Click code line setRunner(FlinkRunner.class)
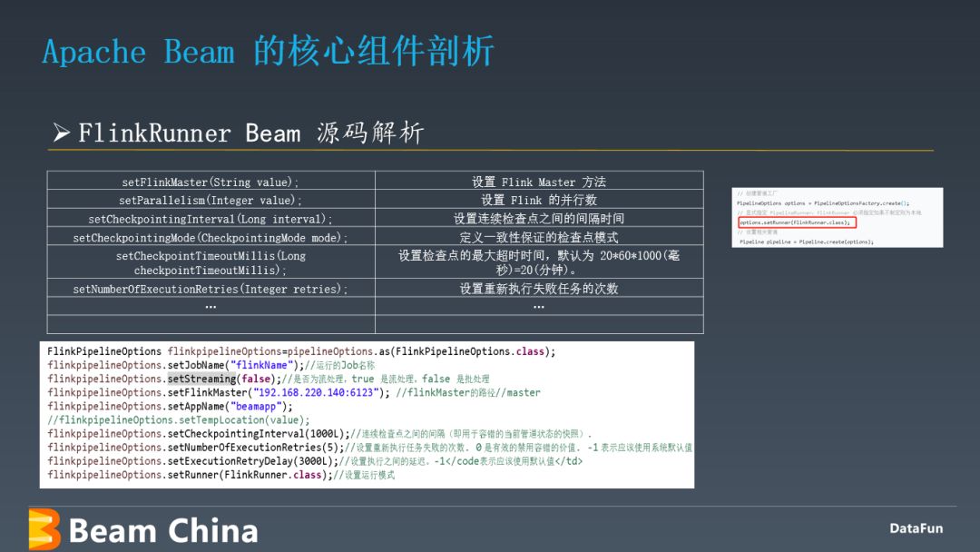This screenshot has width=980, height=552. (221, 475)
